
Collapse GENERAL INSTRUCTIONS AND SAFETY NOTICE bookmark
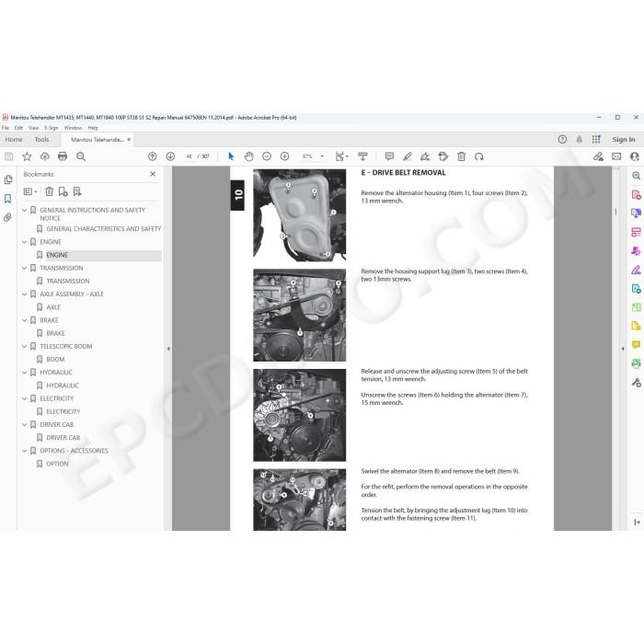pos(24,211)
